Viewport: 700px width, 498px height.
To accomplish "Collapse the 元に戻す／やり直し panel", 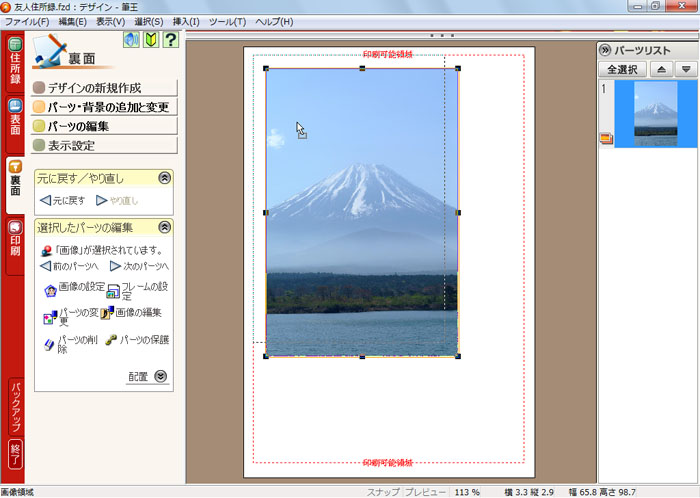I will click(x=164, y=178).
